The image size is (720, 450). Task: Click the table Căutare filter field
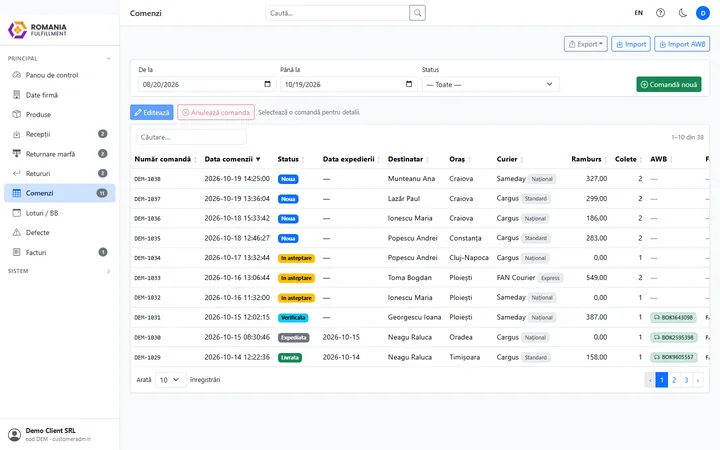[x=191, y=137]
